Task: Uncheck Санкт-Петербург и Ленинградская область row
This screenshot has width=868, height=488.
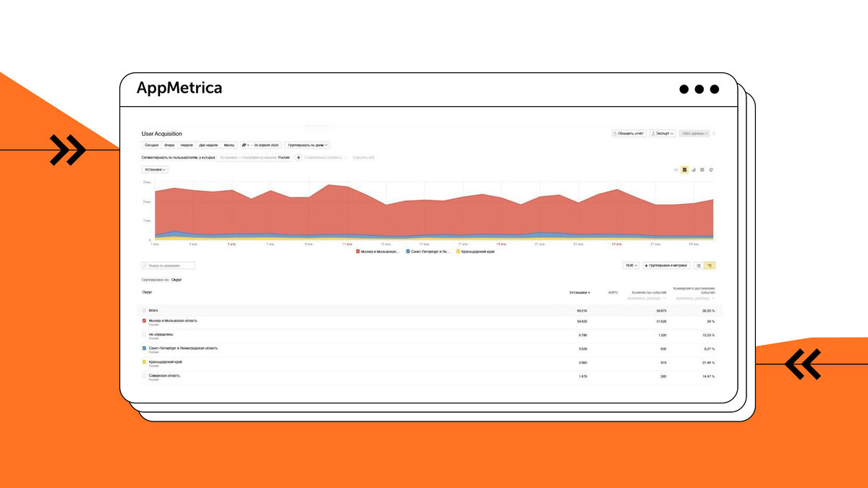Action: click(x=145, y=348)
